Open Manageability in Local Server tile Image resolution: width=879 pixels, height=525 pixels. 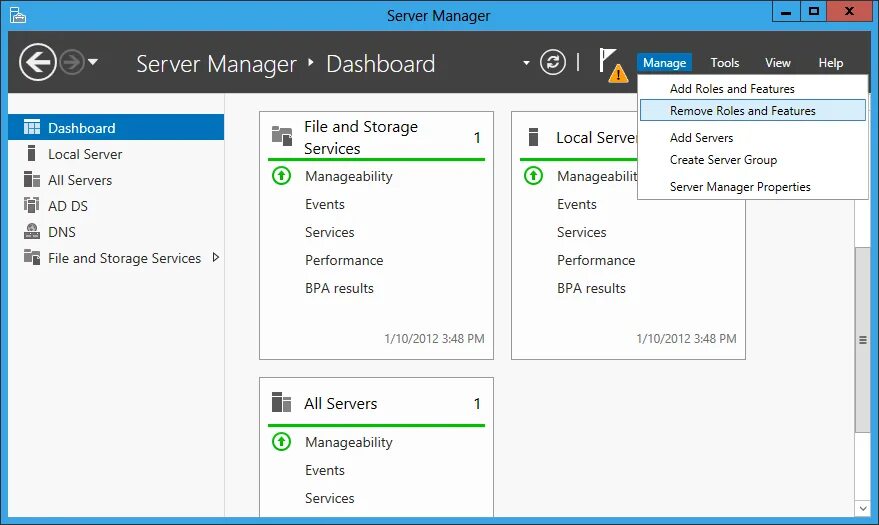[x=597, y=176]
